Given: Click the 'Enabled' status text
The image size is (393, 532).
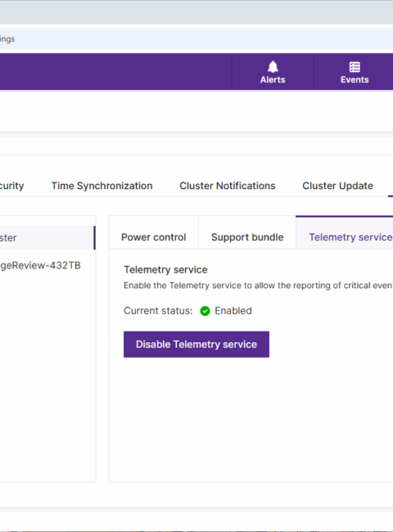Looking at the screenshot, I should pyautogui.click(x=233, y=311).
